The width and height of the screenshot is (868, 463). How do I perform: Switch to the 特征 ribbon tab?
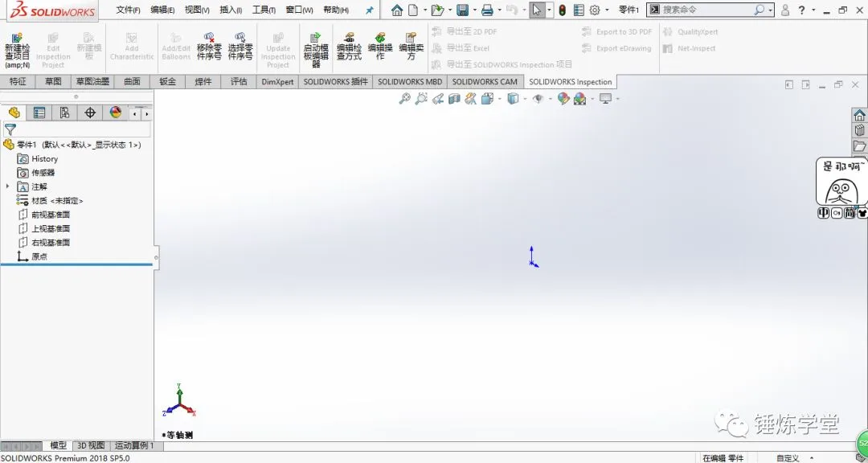click(18, 81)
